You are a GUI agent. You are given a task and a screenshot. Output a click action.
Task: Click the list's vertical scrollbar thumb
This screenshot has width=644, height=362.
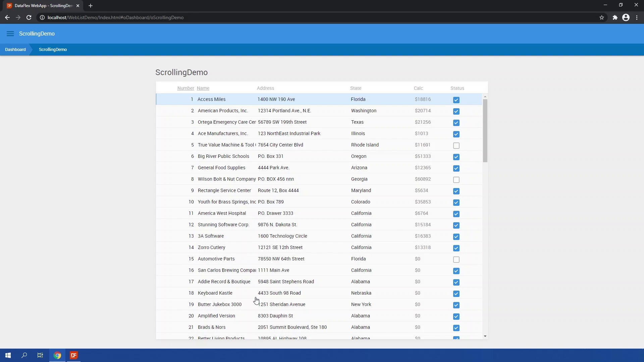[485, 131]
